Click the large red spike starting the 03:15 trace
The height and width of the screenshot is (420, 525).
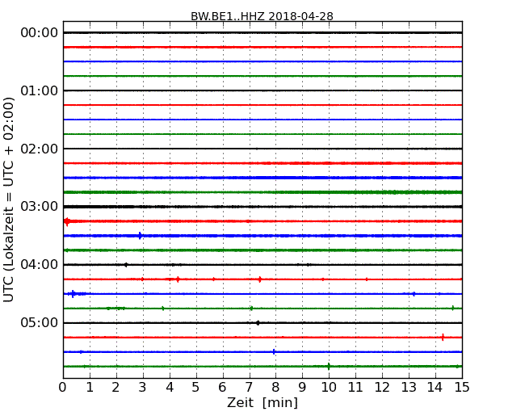[x=67, y=221]
